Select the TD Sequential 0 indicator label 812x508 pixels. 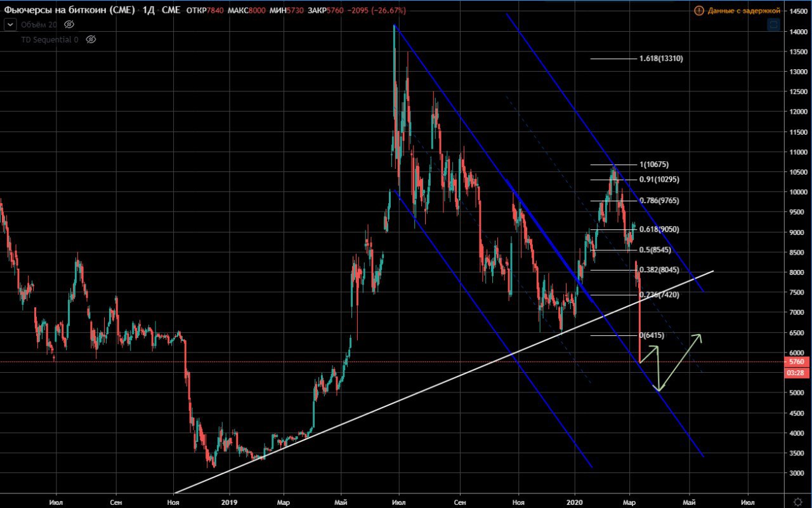[x=49, y=39]
